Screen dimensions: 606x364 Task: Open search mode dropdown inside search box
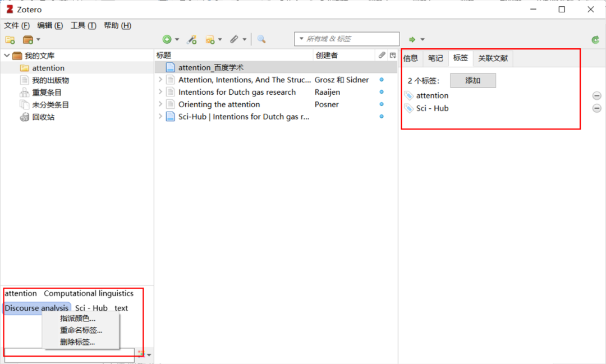(x=301, y=39)
